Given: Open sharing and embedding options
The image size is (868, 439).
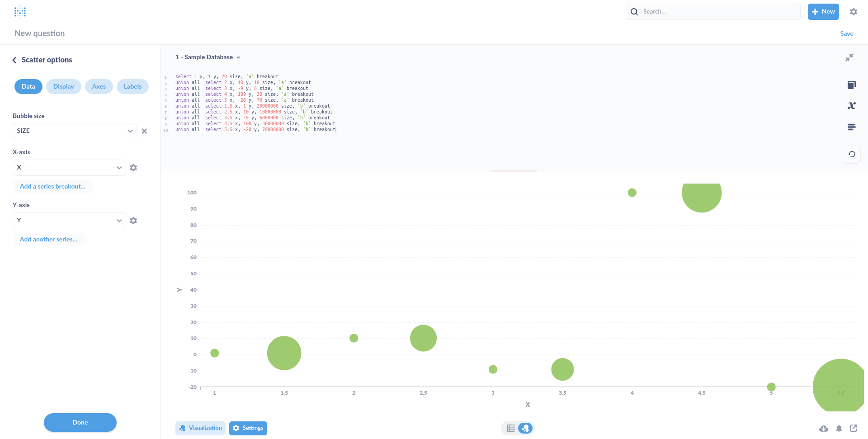Looking at the screenshot, I should [854, 428].
